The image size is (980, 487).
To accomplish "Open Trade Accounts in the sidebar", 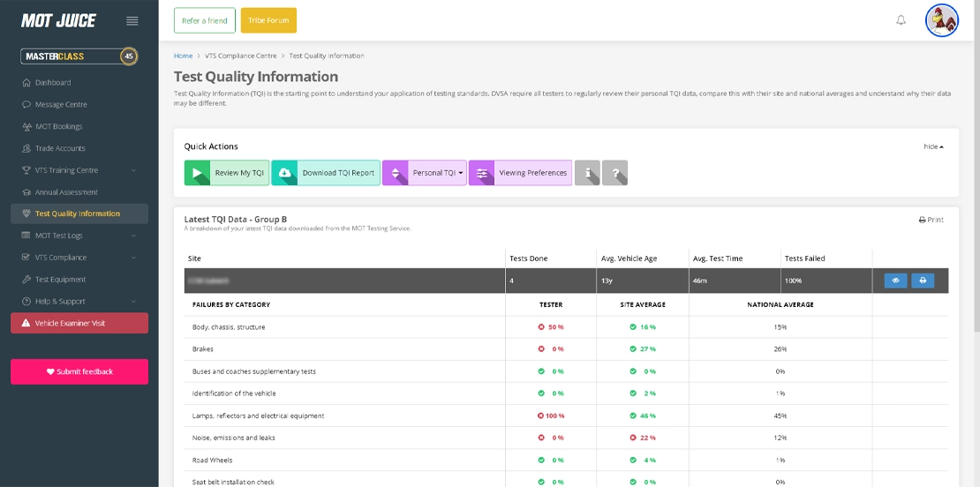I will [x=60, y=148].
